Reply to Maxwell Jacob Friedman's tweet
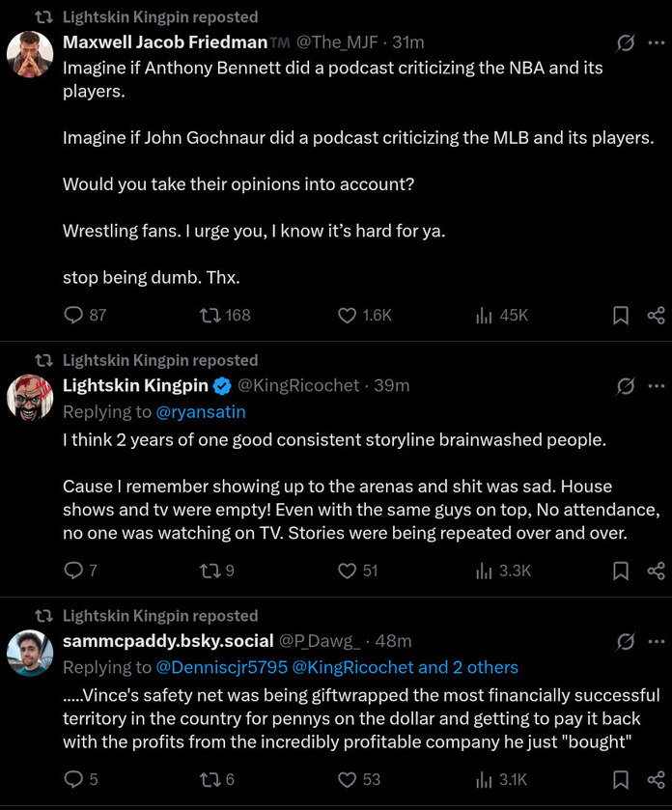This screenshot has height=810, width=672. [73, 315]
